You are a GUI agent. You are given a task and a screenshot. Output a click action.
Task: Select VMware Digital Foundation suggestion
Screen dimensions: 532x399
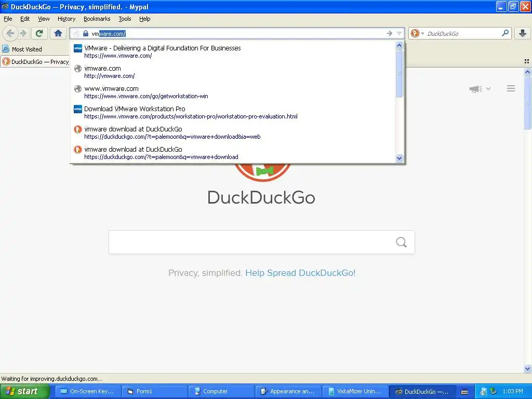(x=233, y=51)
